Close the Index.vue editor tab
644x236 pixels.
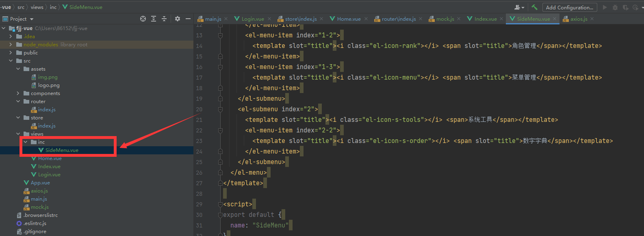click(501, 19)
